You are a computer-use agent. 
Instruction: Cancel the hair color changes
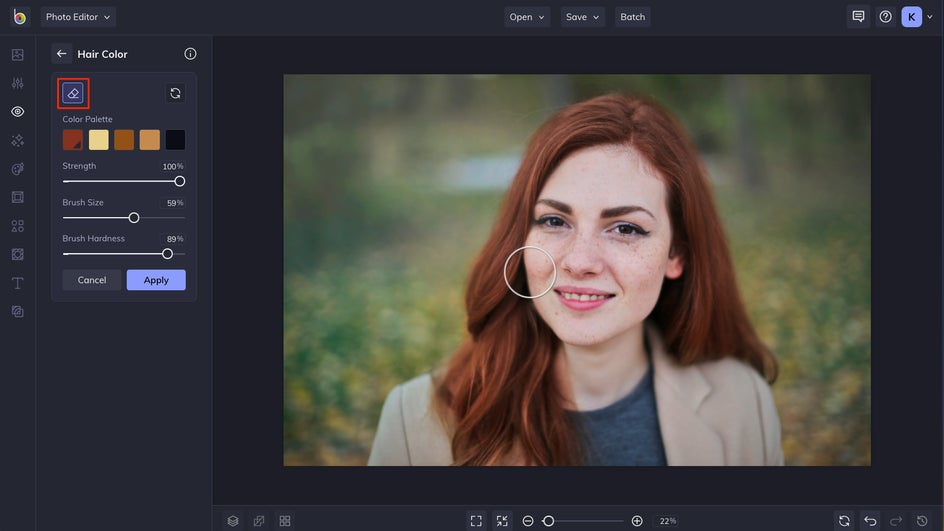pyautogui.click(x=92, y=280)
